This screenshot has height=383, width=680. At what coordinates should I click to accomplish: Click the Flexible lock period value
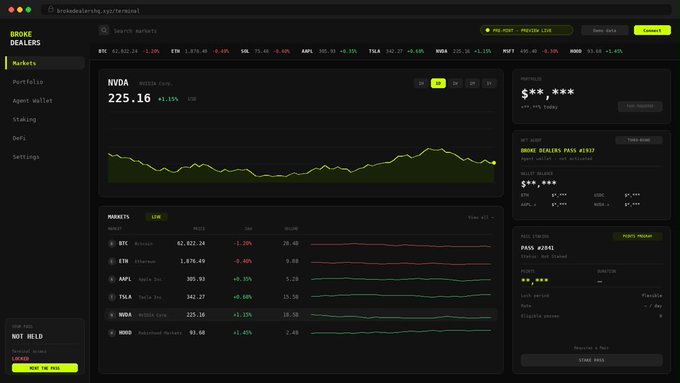click(652, 295)
